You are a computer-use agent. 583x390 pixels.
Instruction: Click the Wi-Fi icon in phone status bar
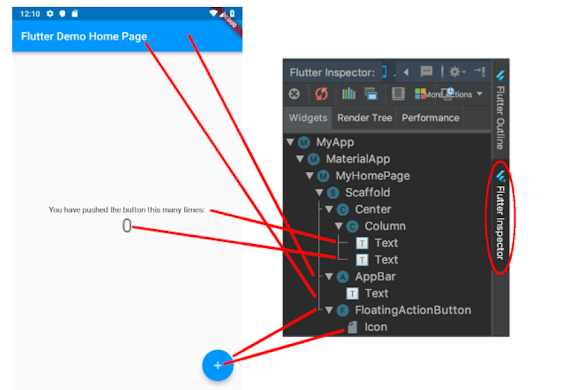click(x=213, y=13)
